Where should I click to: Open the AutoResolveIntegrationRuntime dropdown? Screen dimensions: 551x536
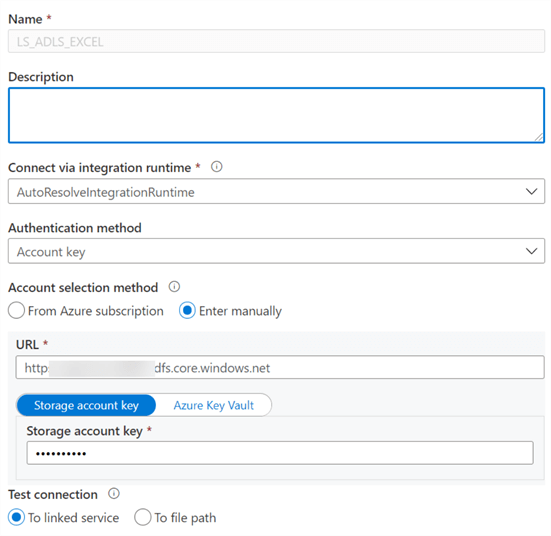[x=276, y=192]
